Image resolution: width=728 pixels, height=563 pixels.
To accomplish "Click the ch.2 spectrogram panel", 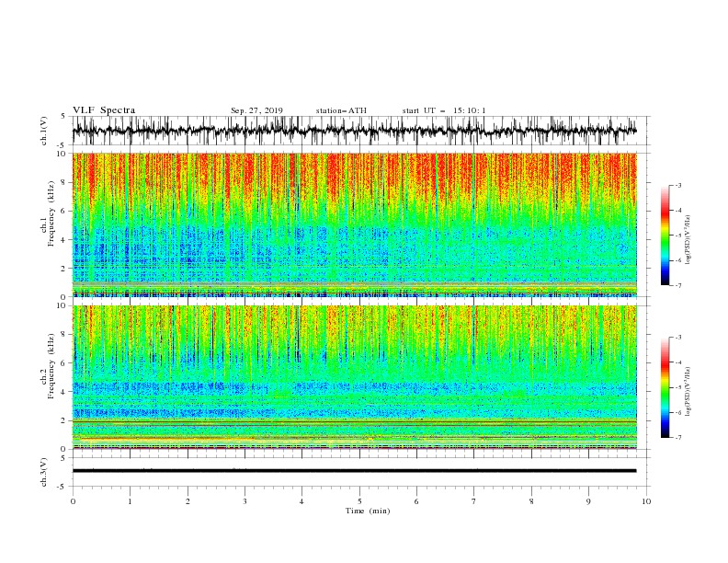I will point(354,377).
